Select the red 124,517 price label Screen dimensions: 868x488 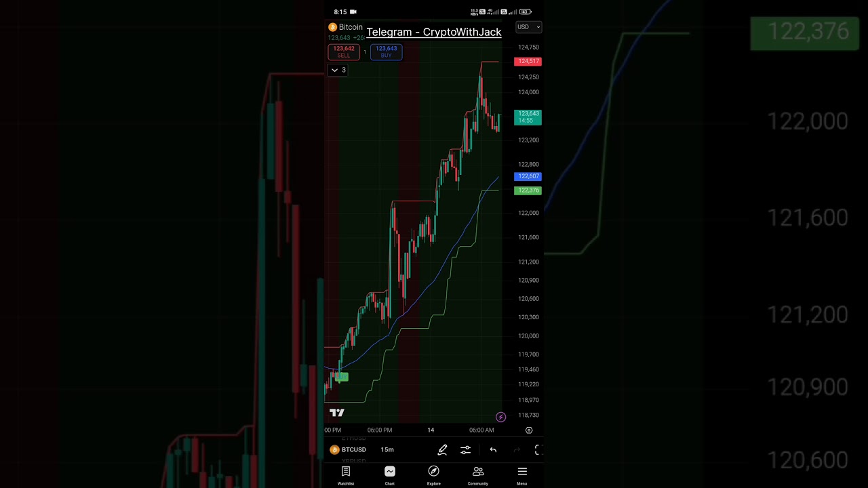(x=528, y=61)
